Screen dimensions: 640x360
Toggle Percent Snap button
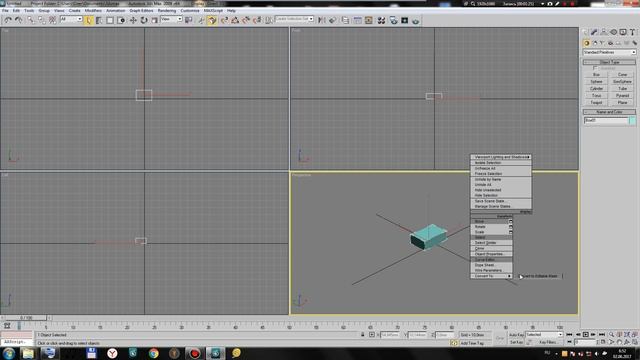tap(246, 20)
